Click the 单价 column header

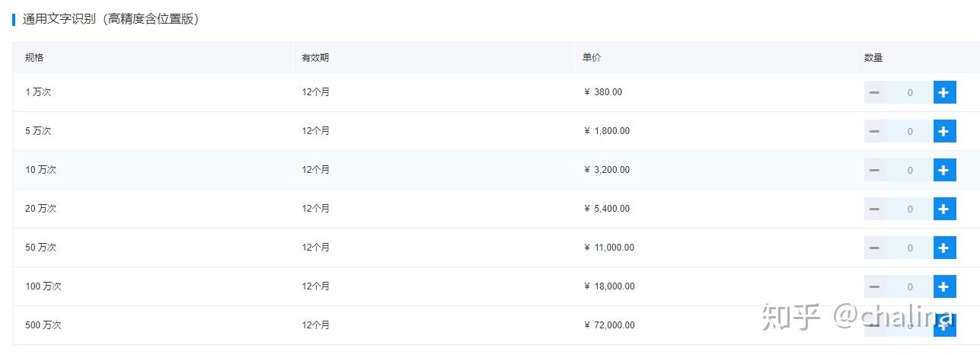592,58
